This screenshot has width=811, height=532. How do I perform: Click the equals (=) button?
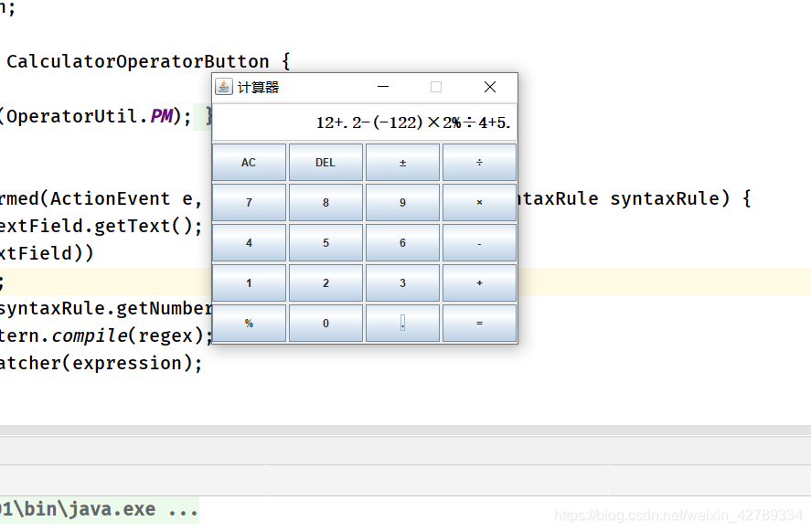(479, 323)
